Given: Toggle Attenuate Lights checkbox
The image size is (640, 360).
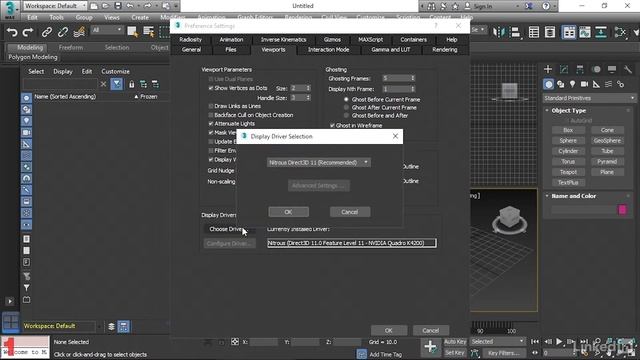Looking at the screenshot, I should point(211,124).
